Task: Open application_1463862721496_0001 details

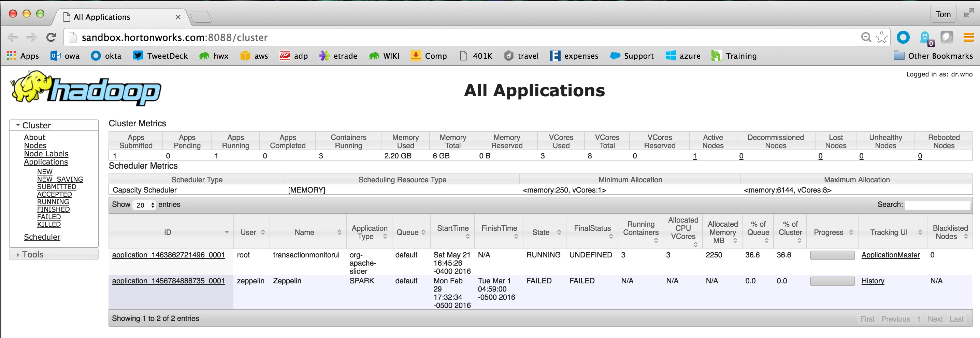Action: click(168, 255)
